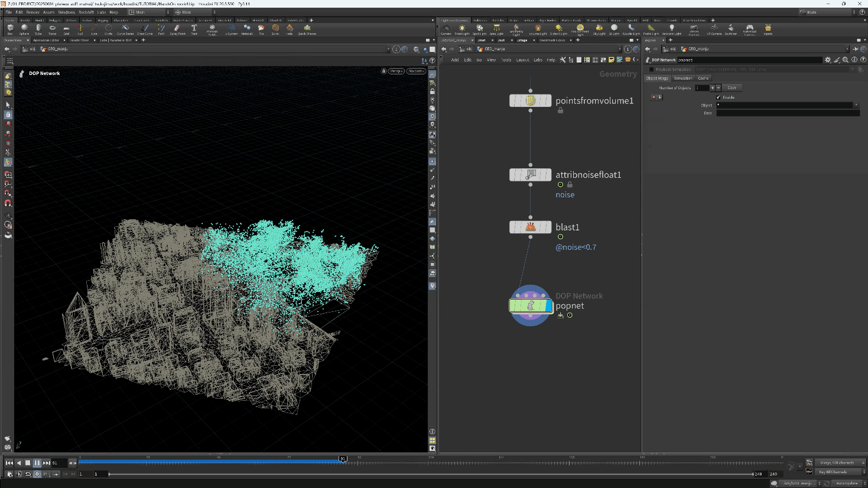The height and width of the screenshot is (488, 868).
Task: Open the Redshift menu
Action: [x=86, y=12]
